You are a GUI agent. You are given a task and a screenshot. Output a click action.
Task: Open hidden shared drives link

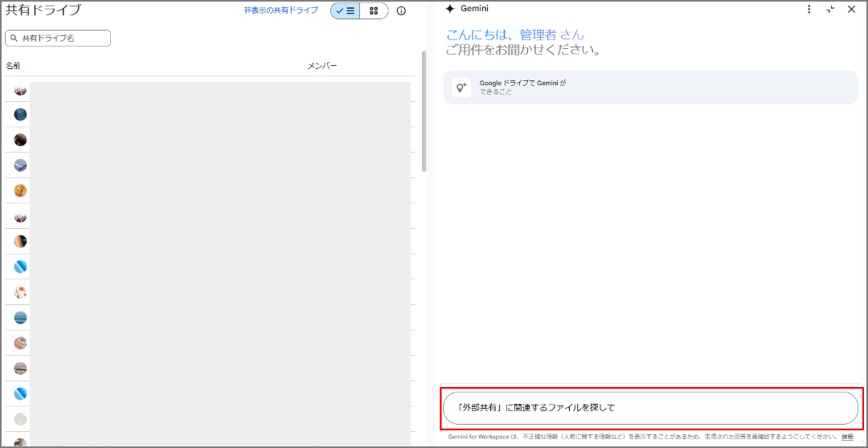pos(281,10)
